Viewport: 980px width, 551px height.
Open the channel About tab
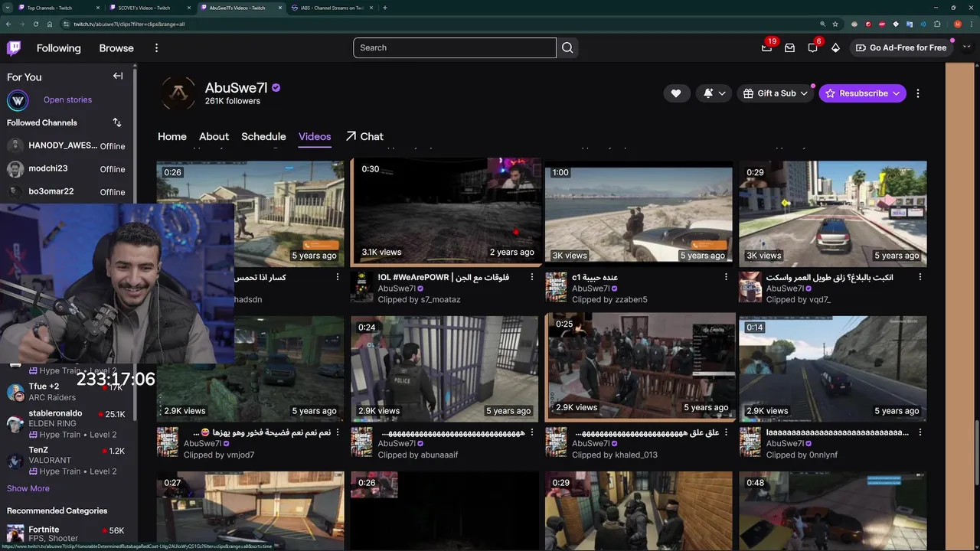coord(214,136)
